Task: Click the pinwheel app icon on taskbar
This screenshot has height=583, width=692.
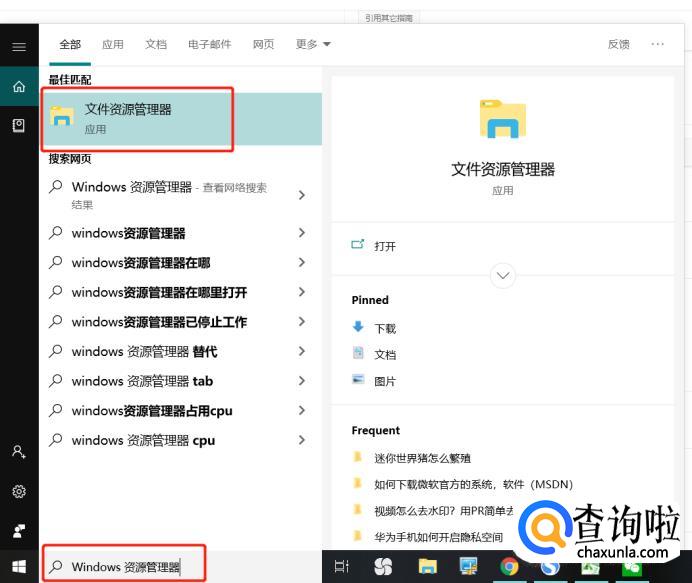Action: 383,566
